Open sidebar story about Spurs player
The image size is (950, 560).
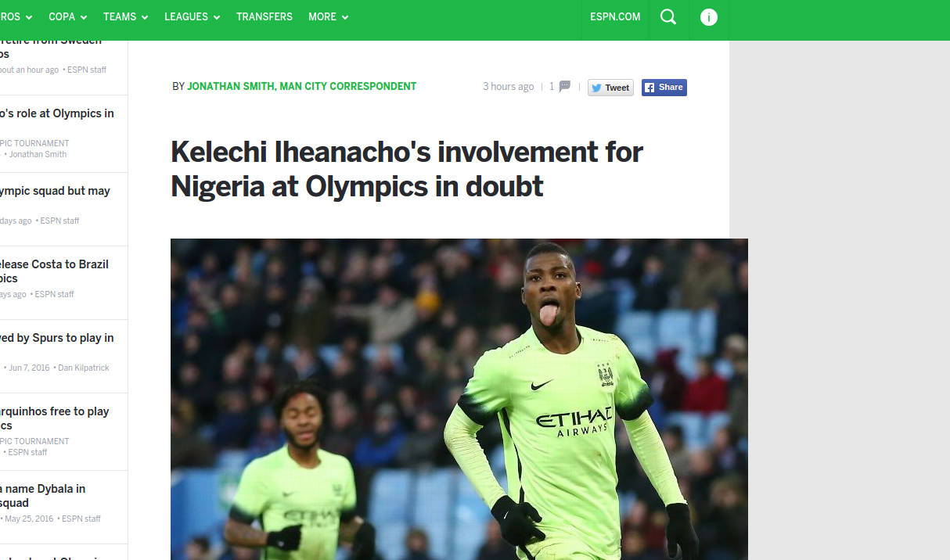57,338
